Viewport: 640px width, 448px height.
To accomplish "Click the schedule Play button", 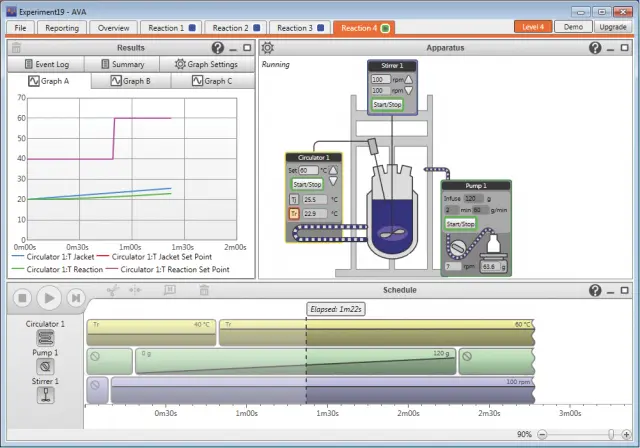I will tap(49, 298).
